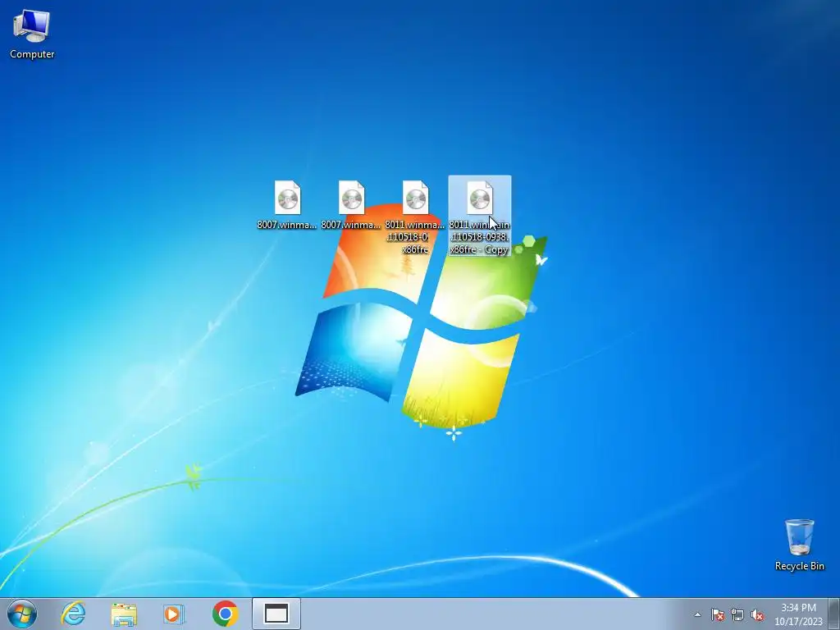Screen dimensions: 840x630
Task: Launch Internet Explorer from the taskbar
Action: (73, 614)
